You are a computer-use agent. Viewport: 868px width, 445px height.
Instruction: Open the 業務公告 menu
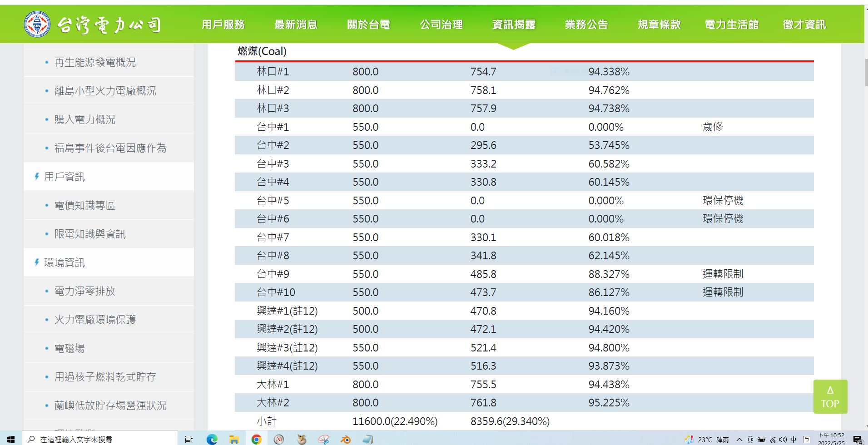[x=586, y=25]
